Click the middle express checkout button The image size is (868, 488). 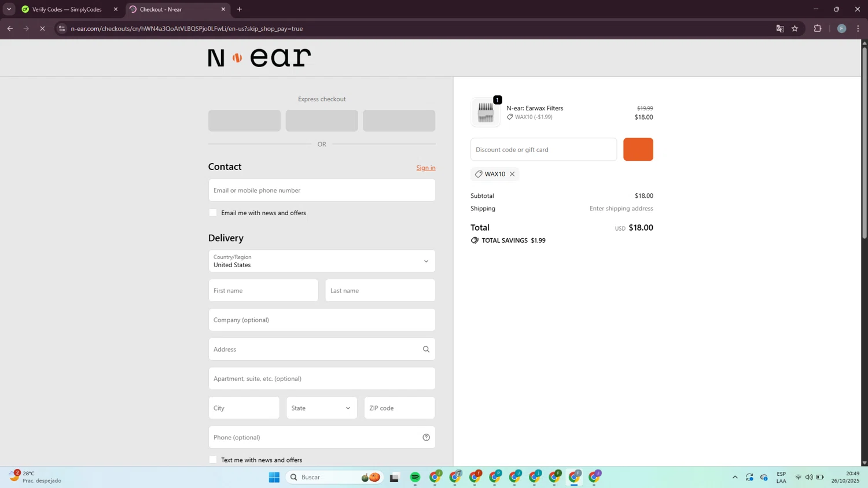pos(322,121)
